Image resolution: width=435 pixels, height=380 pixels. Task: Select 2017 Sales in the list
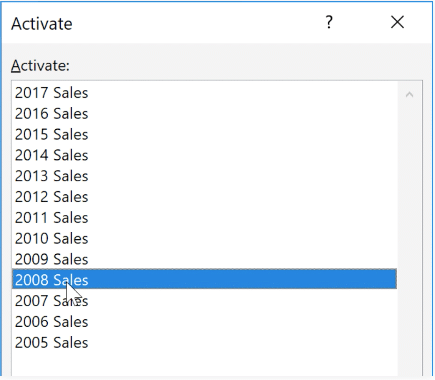click(204, 93)
